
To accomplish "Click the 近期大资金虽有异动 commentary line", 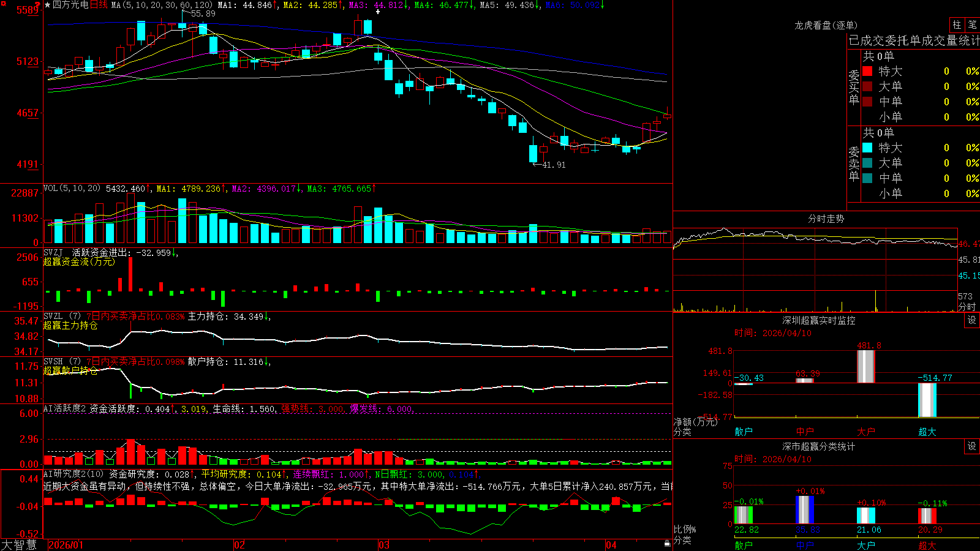I will coord(358,486).
